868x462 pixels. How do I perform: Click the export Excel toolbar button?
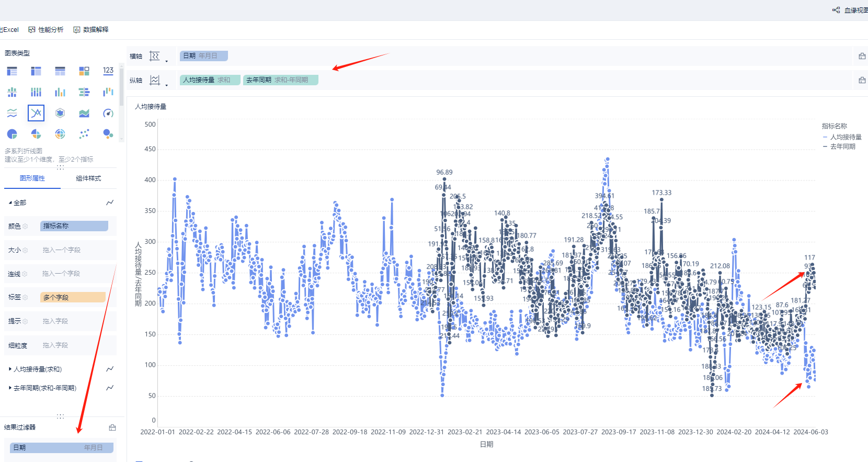pos(9,30)
